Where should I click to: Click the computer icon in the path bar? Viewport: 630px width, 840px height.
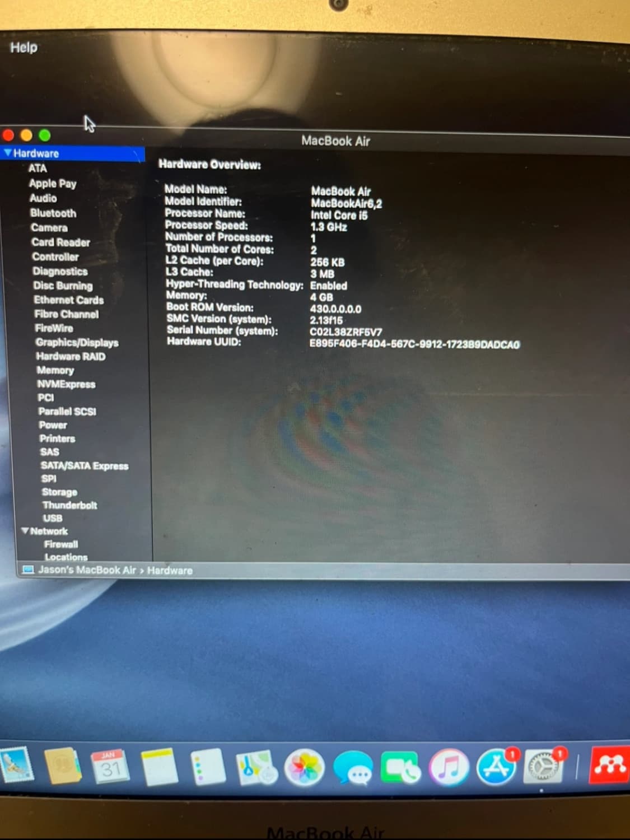tap(27, 570)
